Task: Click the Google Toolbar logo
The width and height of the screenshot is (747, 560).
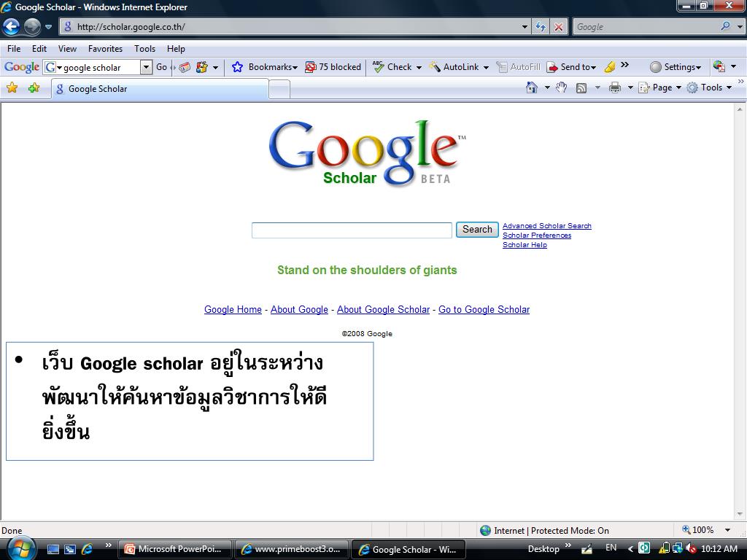Action: point(21,67)
